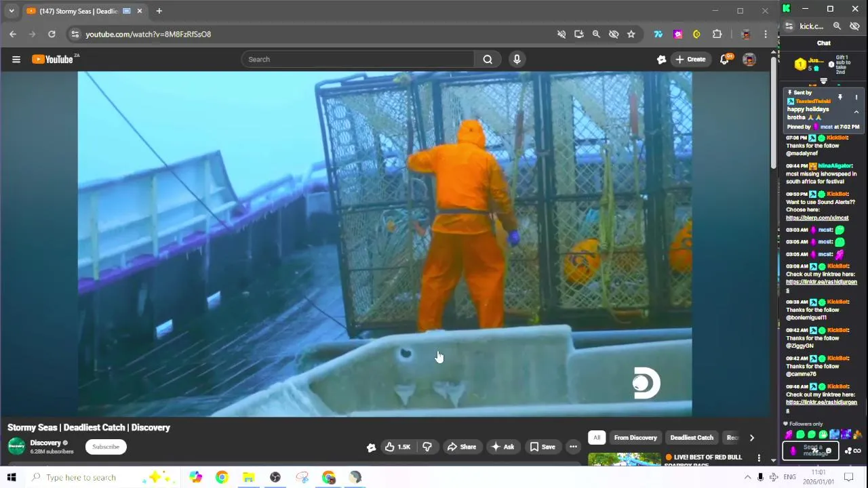View site information icon in address bar

(75, 34)
